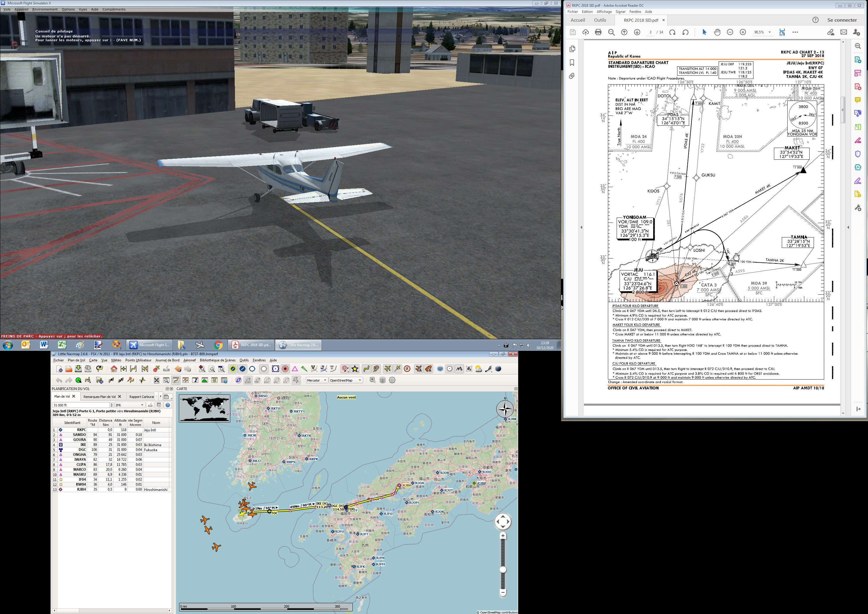
Task: Click the Home view icon in Little Navmap
Action: coord(114,369)
